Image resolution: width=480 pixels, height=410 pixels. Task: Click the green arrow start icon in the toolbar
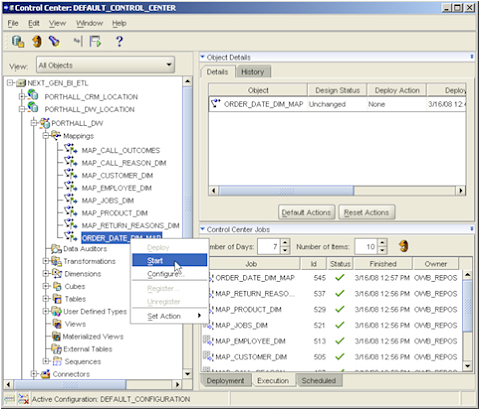click(x=95, y=41)
